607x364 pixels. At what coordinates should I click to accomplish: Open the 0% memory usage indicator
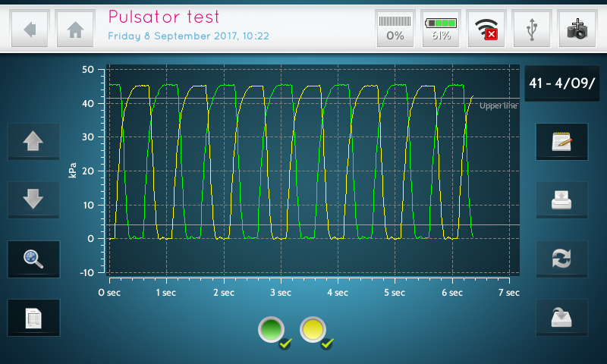point(395,30)
